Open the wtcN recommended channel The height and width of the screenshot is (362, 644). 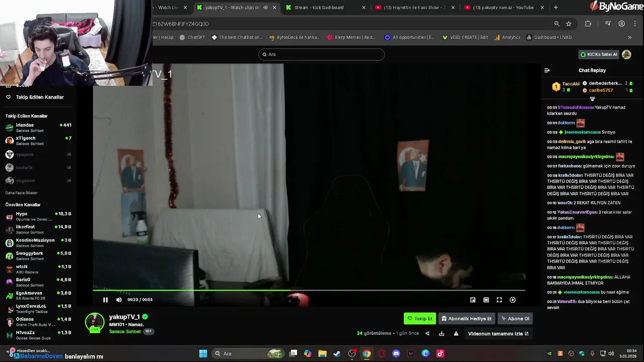tap(39, 269)
